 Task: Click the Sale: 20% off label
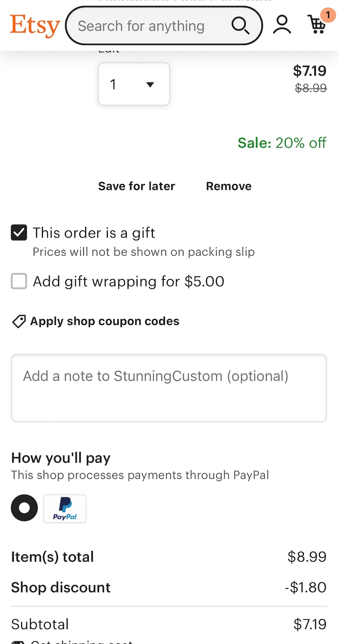click(282, 143)
